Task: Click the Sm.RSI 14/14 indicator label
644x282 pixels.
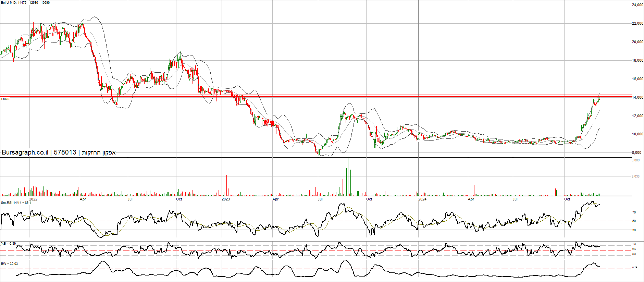Action: 16,203
